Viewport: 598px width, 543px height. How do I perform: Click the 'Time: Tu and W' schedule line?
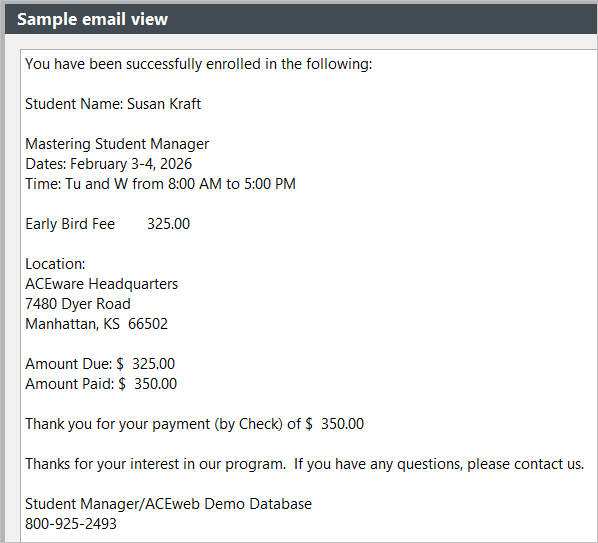coord(160,184)
